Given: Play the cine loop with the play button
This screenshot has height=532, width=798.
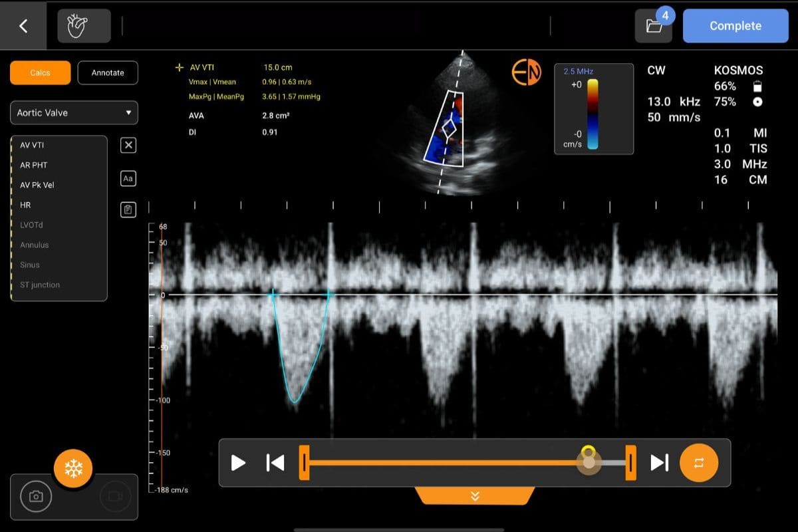Looking at the screenshot, I should tap(237, 462).
